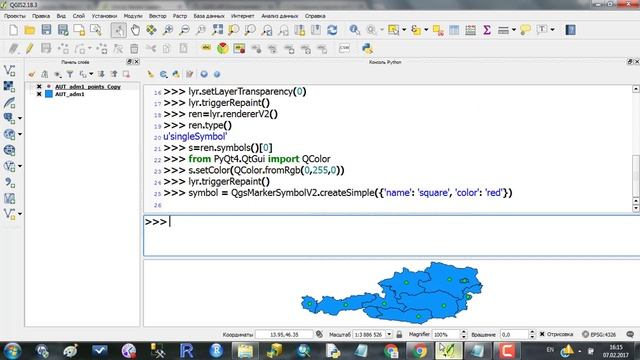Screen dimensions: 640x360
Task: Click the Zoom Full extent icon
Action: [x=217, y=30]
